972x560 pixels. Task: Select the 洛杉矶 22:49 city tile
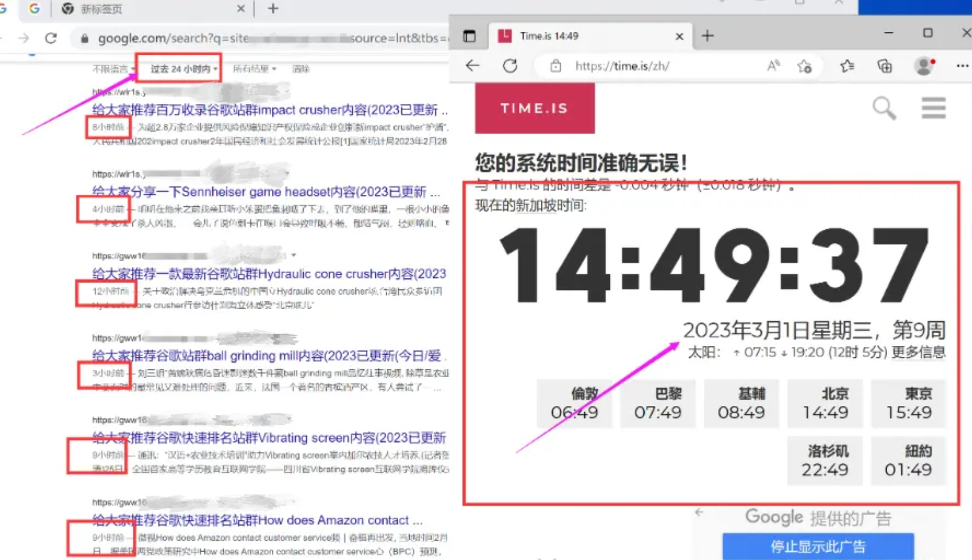825,461
